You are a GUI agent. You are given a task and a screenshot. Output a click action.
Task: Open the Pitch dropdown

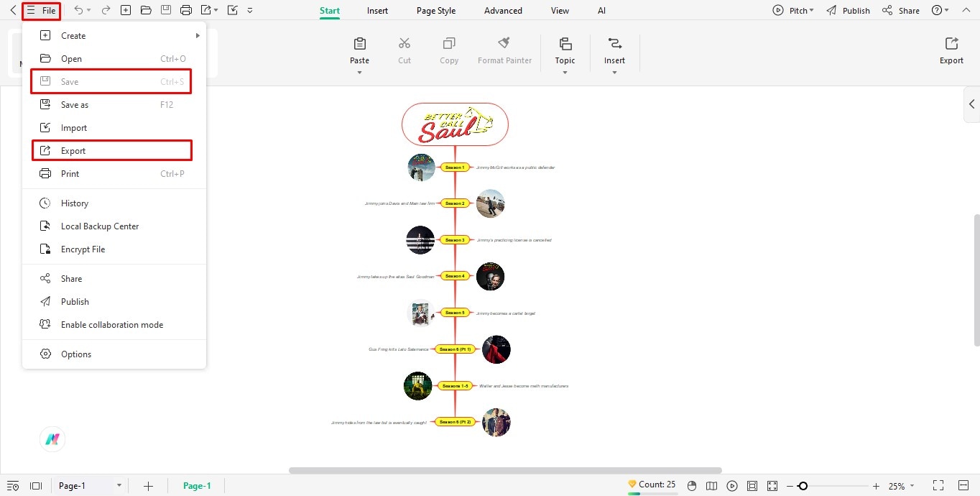793,10
